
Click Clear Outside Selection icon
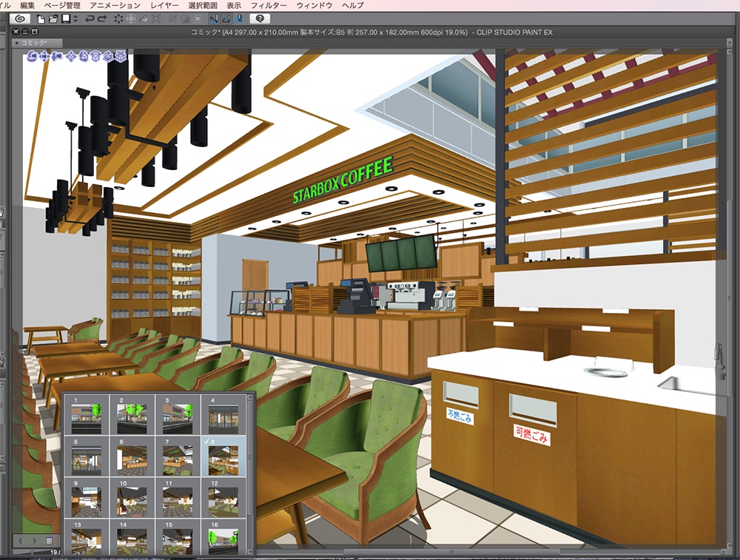pos(131,19)
